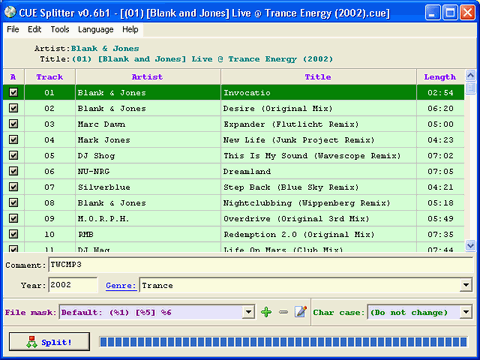This screenshot has width=480, height=360.
Task: Edit the file mask using the pencil icon
Action: (301, 312)
